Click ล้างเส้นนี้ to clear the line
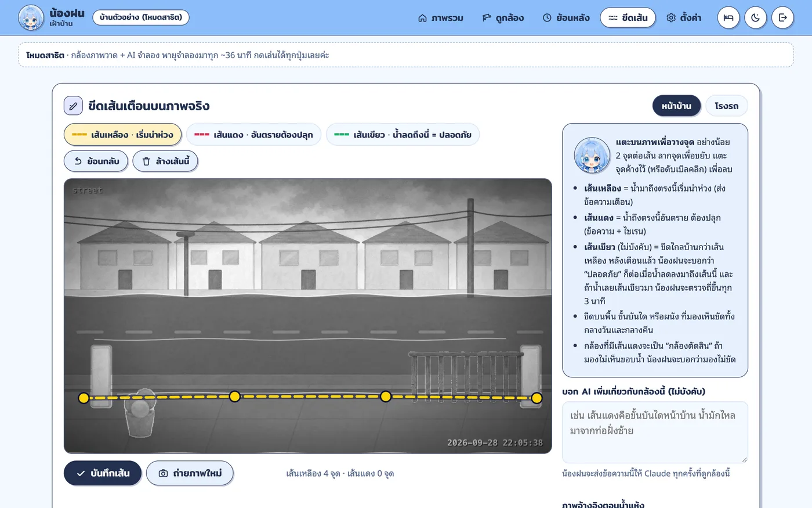The height and width of the screenshot is (508, 812). 165,161
